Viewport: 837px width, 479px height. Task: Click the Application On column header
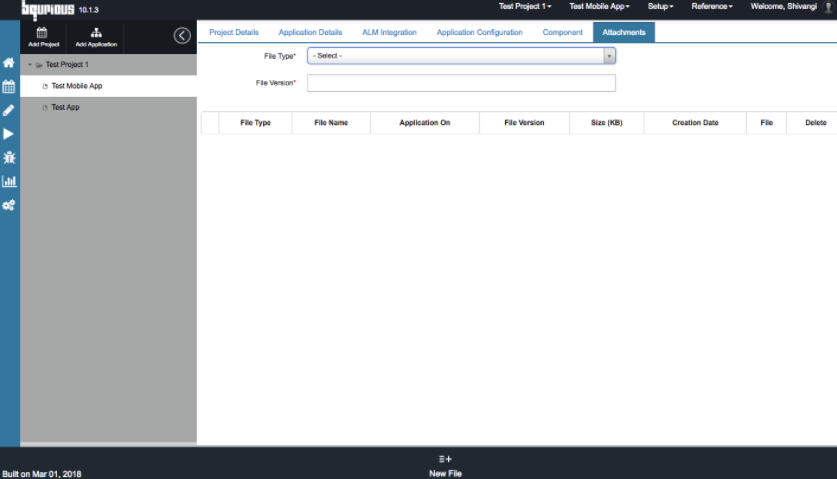(x=424, y=123)
